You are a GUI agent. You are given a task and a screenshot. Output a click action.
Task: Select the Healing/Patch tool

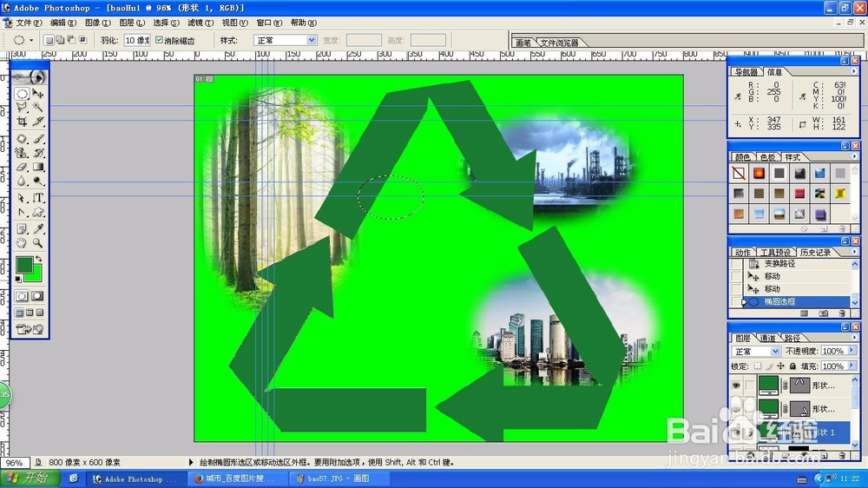22,138
